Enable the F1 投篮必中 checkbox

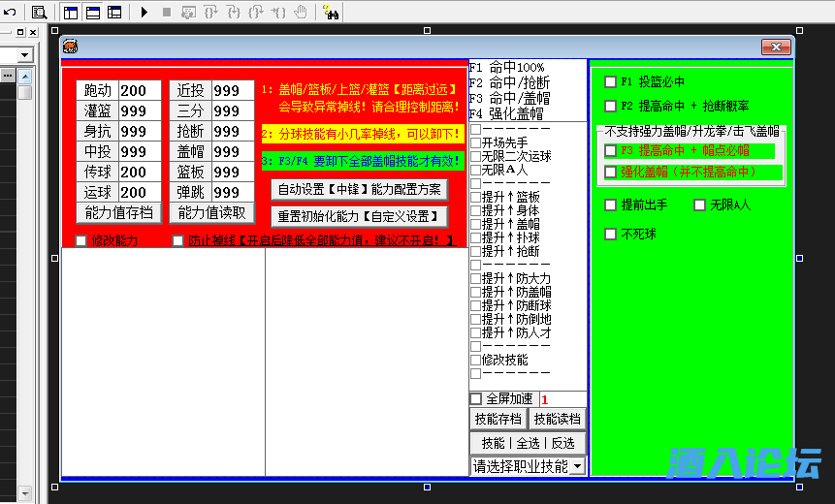tap(610, 82)
